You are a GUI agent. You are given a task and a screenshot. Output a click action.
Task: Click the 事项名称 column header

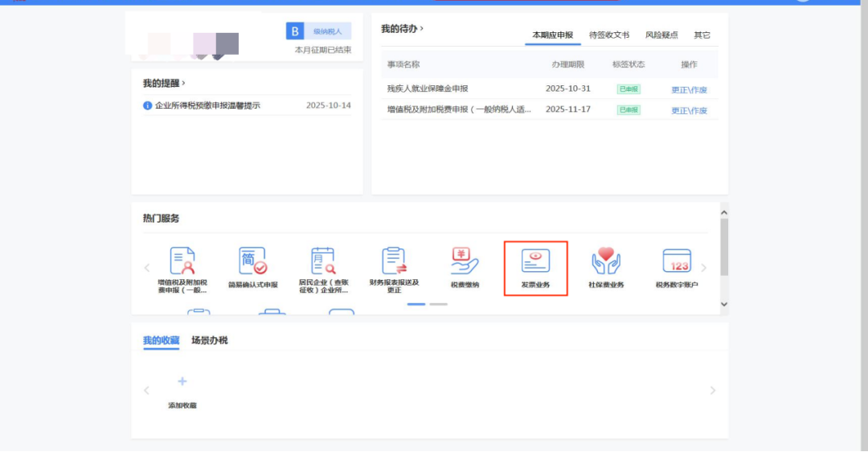[403, 64]
